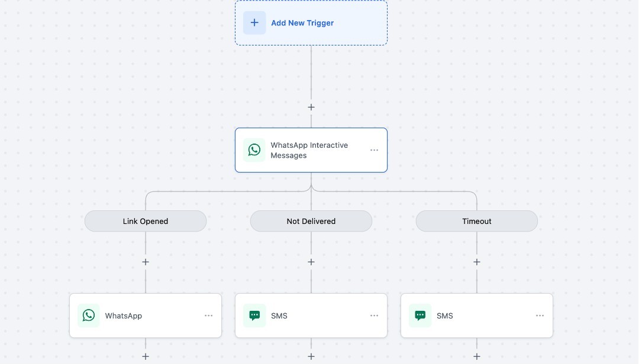Open options for SMS under Timeout

(540, 316)
